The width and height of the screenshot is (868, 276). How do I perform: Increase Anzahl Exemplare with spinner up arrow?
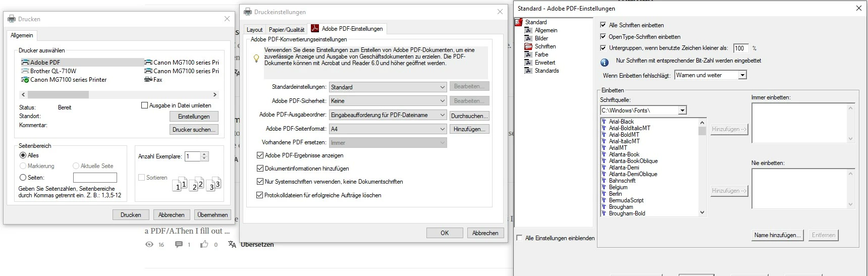[x=204, y=154]
